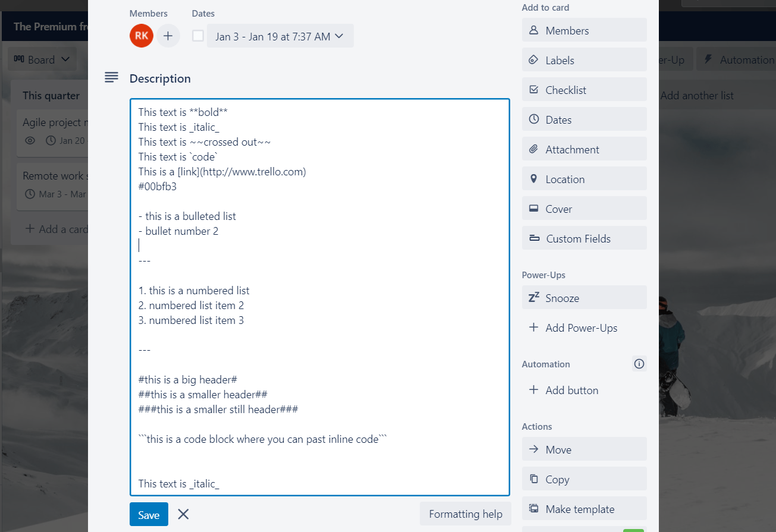This screenshot has height=532, width=776.
Task: Click 'This text is ~~crossed out~~' line
Action: point(205,141)
